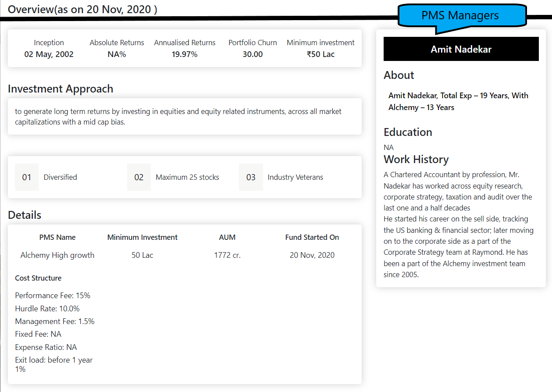Screen dimensions: 552x392
Task: Click the 02 number box
Action: point(139,177)
